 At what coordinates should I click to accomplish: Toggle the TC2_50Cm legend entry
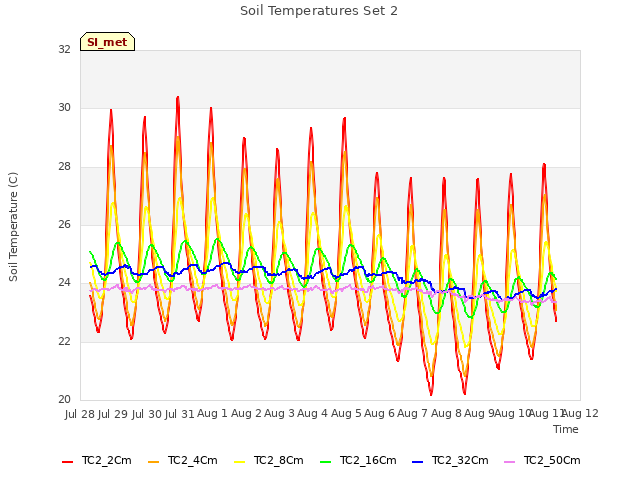[x=542, y=461]
